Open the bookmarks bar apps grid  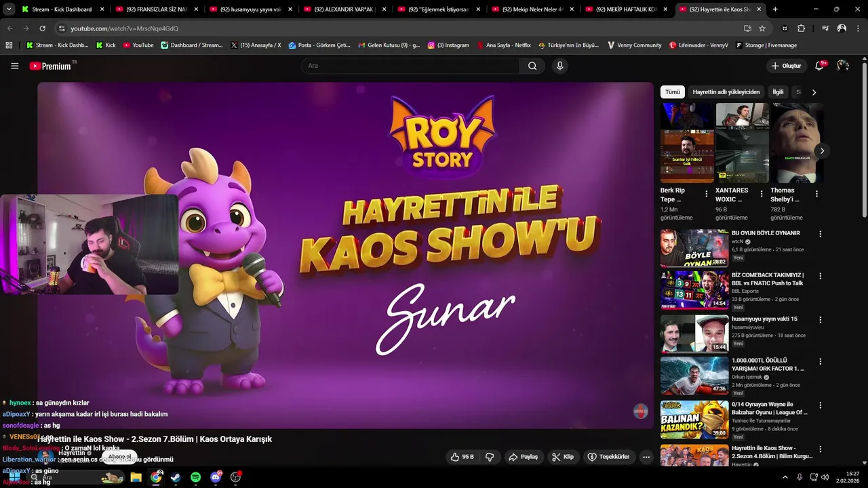9,45
